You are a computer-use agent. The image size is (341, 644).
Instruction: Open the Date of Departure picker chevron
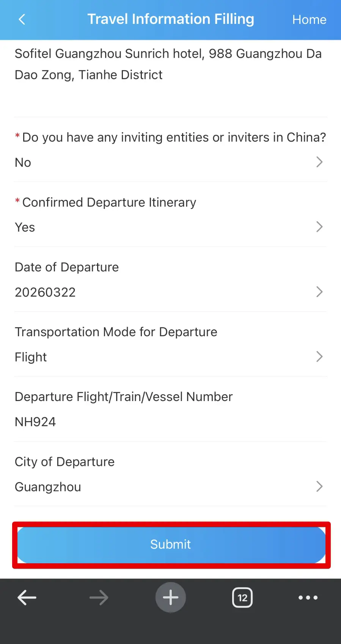pyautogui.click(x=319, y=292)
